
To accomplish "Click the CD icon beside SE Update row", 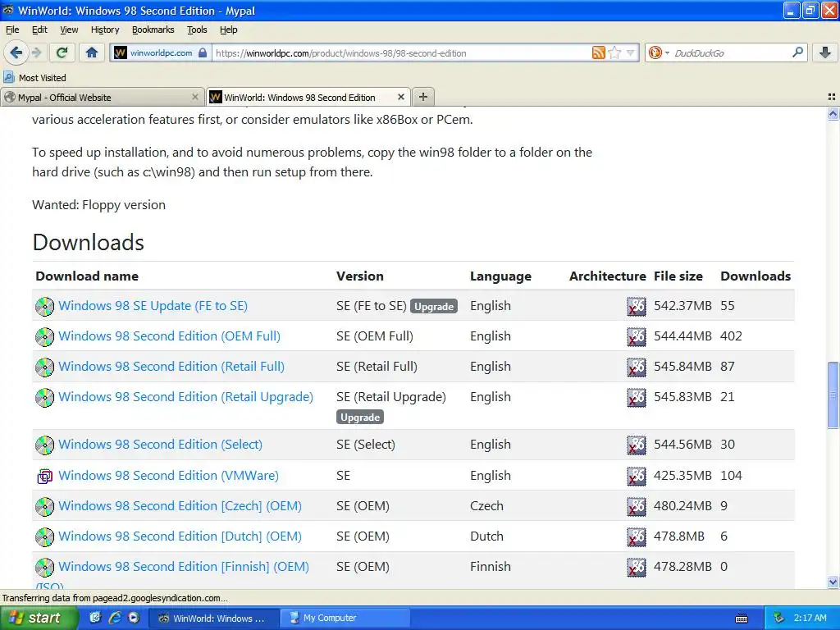I will [44, 307].
